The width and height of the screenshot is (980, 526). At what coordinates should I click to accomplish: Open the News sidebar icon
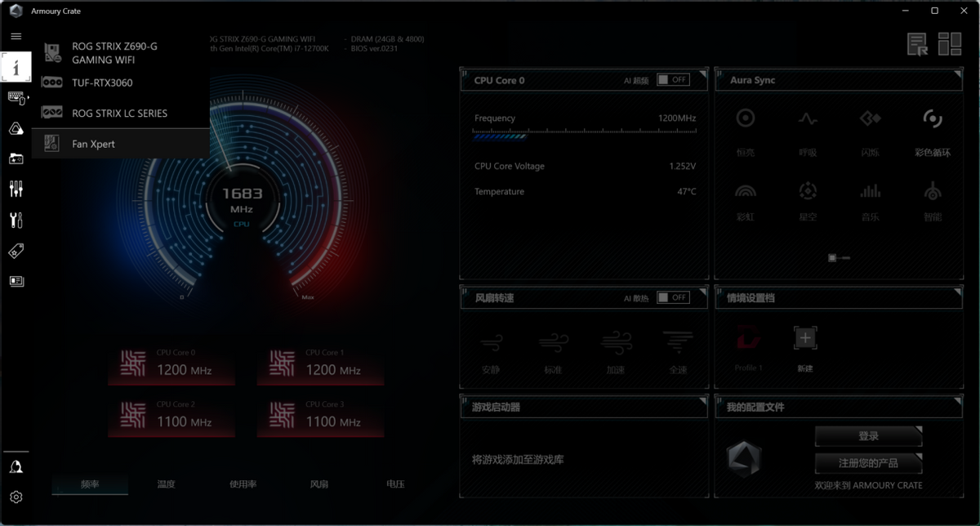[x=16, y=281]
